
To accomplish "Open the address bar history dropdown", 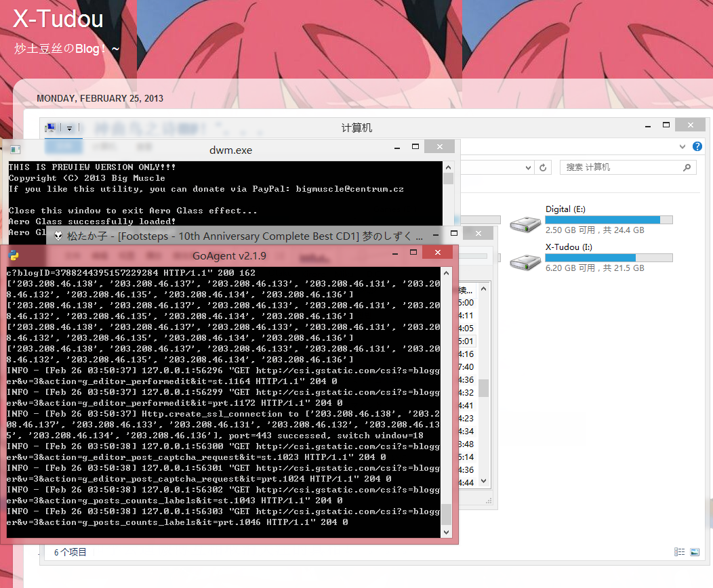I will 528,168.
